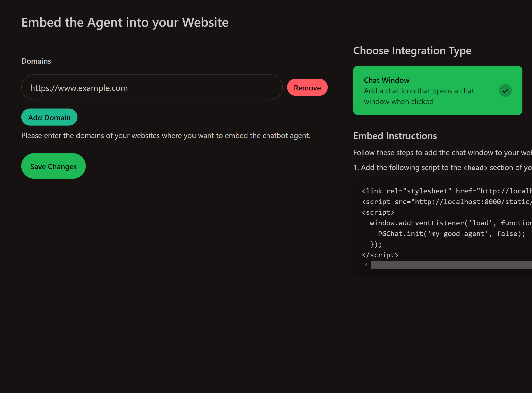The height and width of the screenshot is (393, 532).
Task: Click the "Please enter the domains" help text
Action: [166, 136]
